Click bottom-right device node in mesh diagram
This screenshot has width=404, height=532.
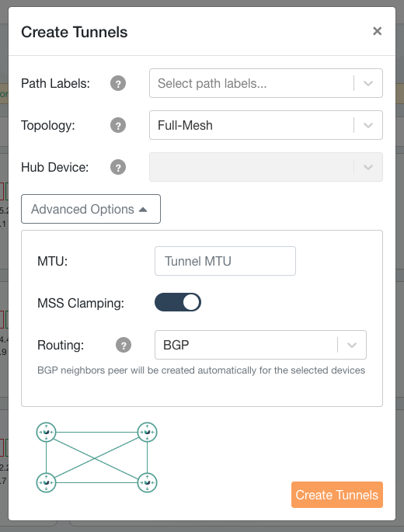[x=147, y=482]
